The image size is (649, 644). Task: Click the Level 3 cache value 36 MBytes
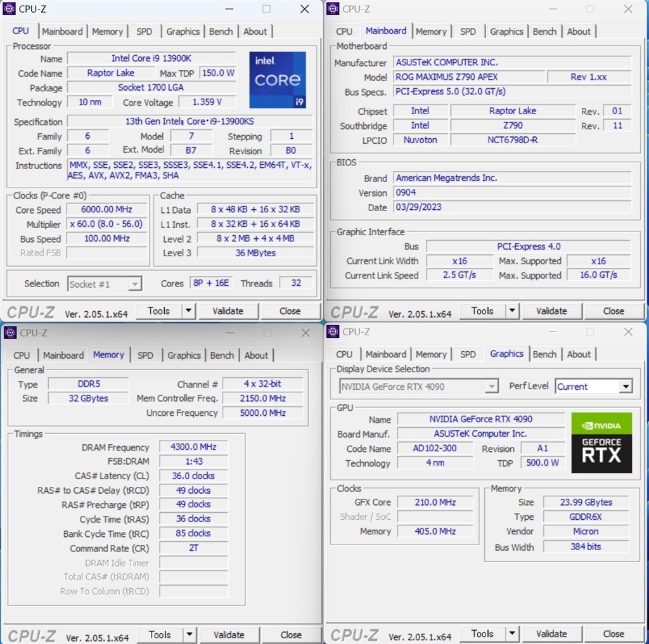coord(255,252)
